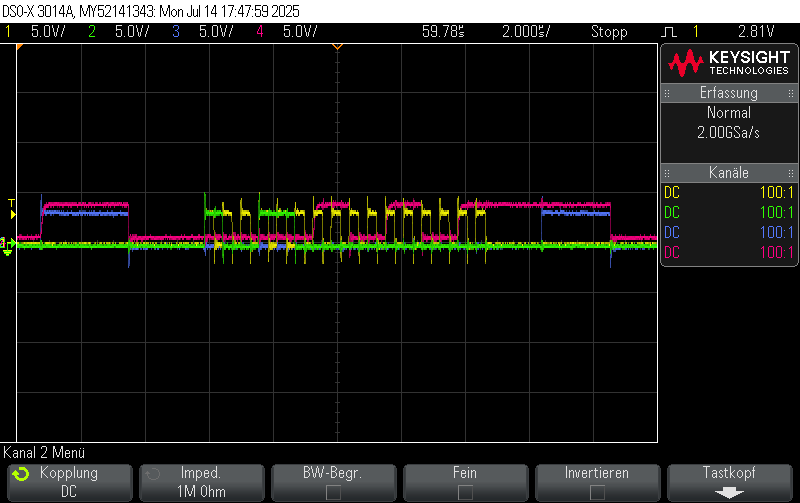Click the Tastkopf down arrow icon
Screen dimensions: 800x503
(729, 493)
